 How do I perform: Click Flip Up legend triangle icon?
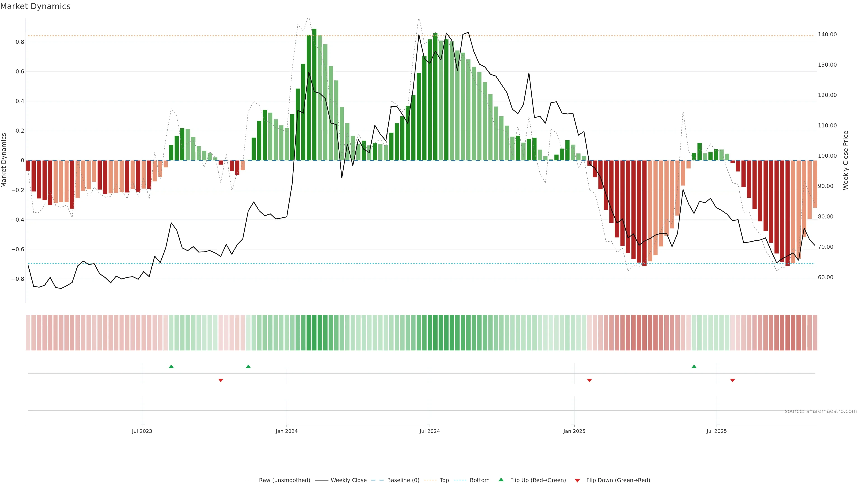click(x=501, y=480)
